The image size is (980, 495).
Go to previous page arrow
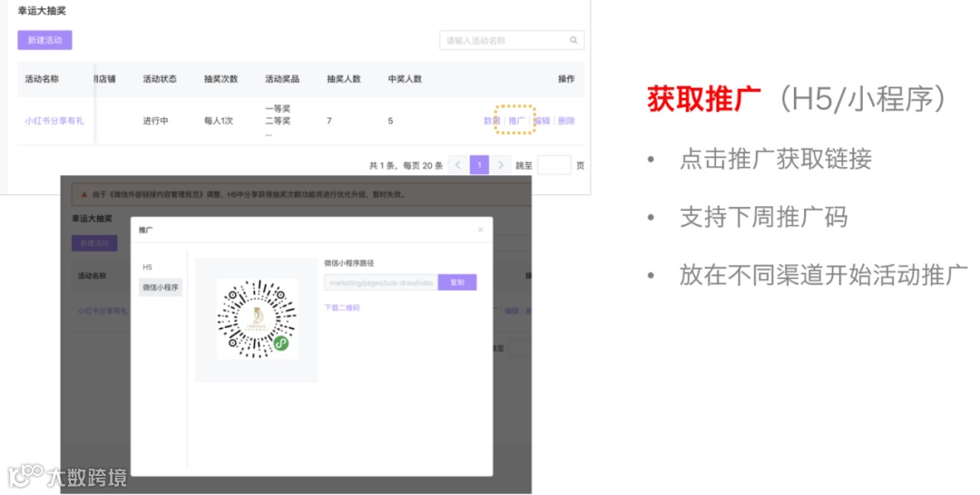pos(457,165)
